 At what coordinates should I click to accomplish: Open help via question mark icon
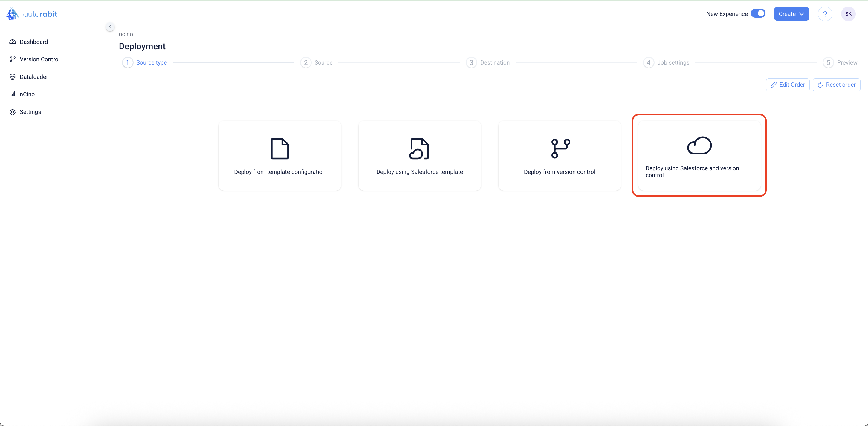click(825, 14)
